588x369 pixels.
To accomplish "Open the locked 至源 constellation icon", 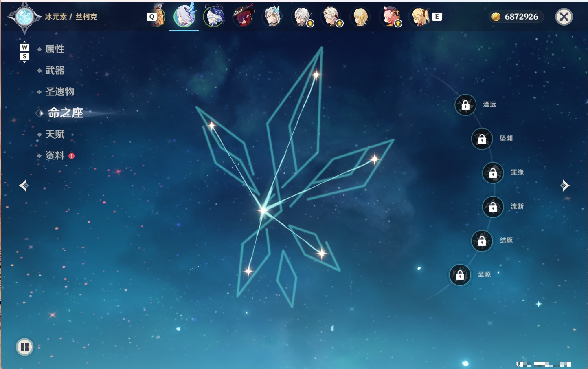I will tap(460, 275).
